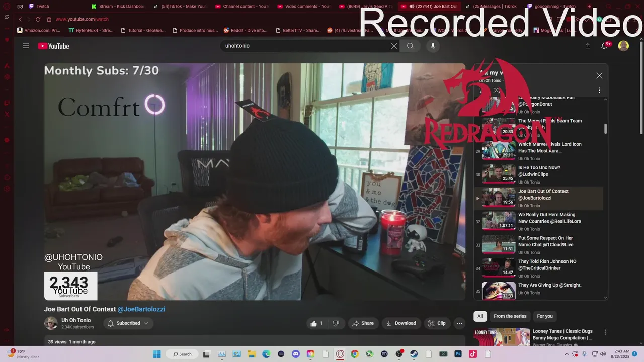Image resolution: width=644 pixels, height=362 pixels.
Task: Open a new browser tab with plus
Action: [590, 7]
